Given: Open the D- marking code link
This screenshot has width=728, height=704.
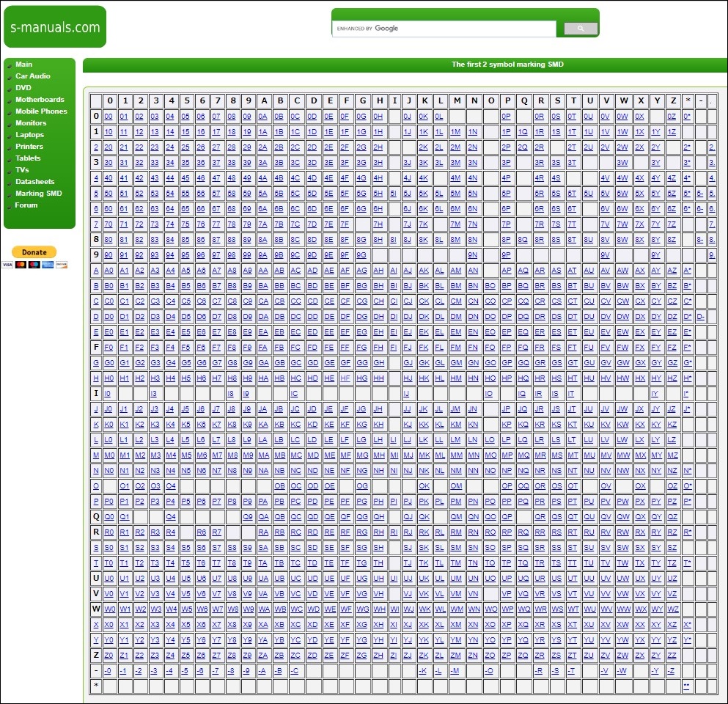Looking at the screenshot, I should click(701, 317).
